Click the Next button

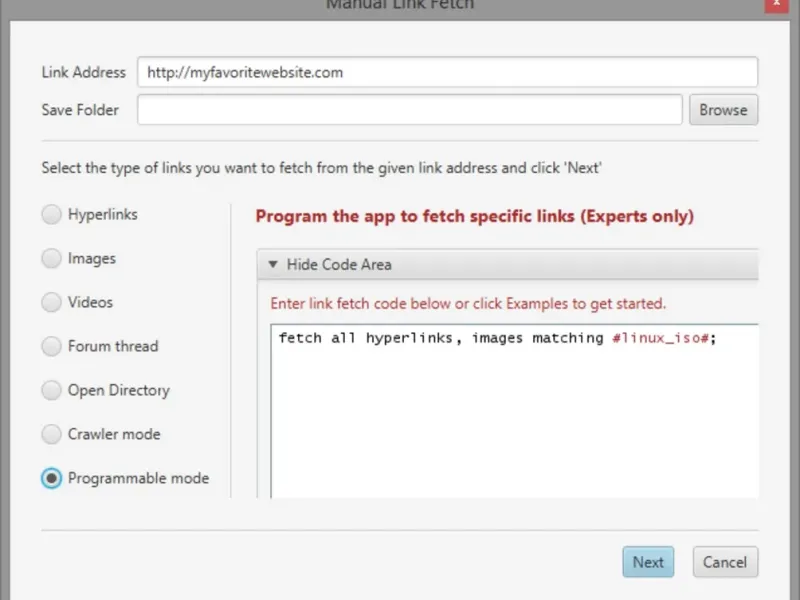(x=648, y=562)
